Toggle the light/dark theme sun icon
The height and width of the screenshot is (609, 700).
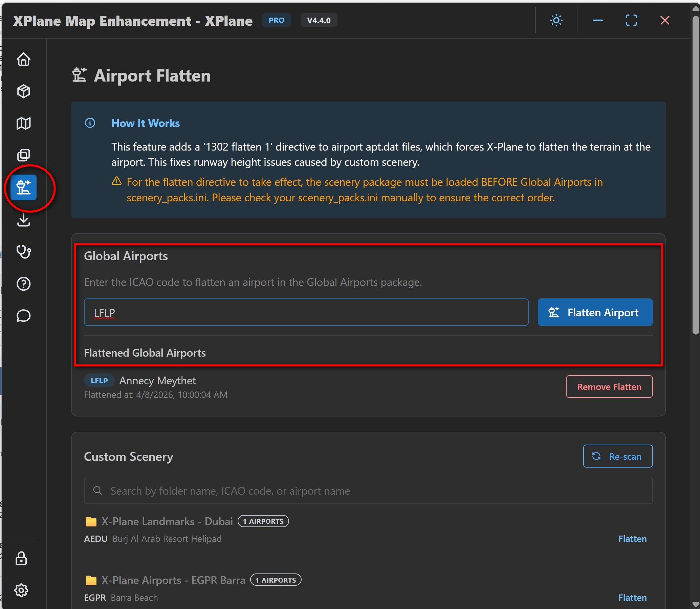[x=556, y=20]
